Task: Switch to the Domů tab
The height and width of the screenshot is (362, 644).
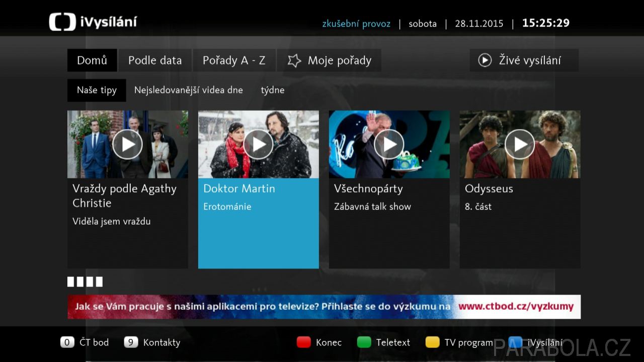Action: 92,60
